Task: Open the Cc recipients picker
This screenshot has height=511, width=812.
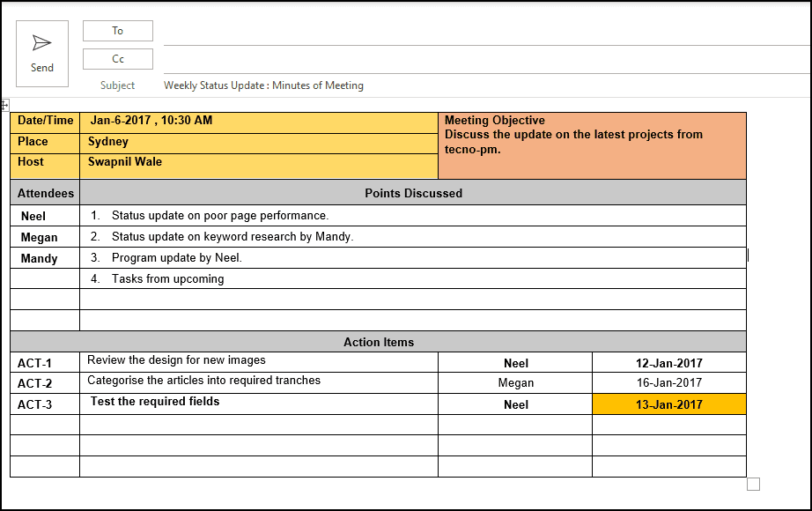Action: 117,58
